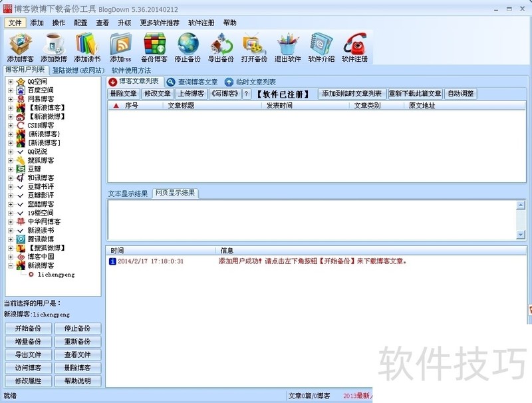This screenshot has height=403, width=532.
Task: Open 软件介绍 notebook icon
Action: (321, 44)
